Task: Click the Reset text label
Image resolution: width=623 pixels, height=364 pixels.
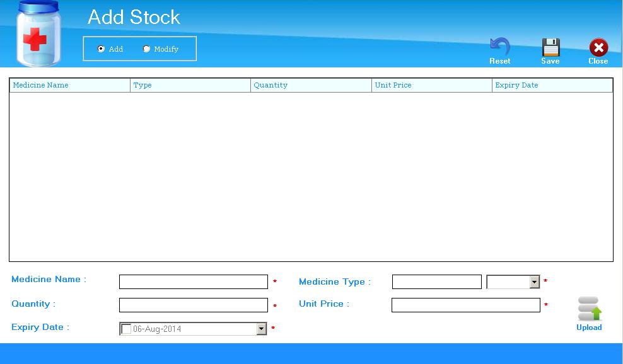Action: 500,61
